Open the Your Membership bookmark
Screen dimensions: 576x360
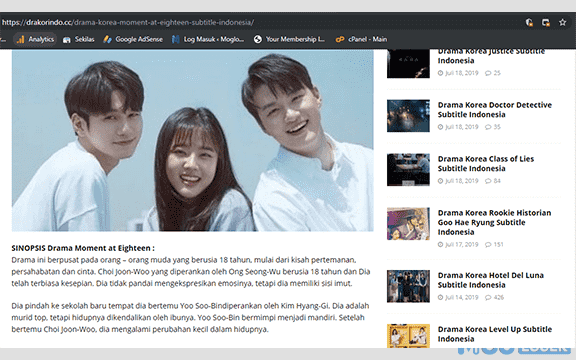point(290,39)
